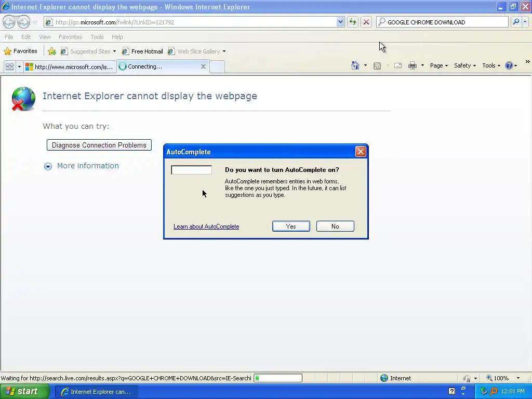
Task: Click the help question mark taskbar icon
Action: (451, 392)
